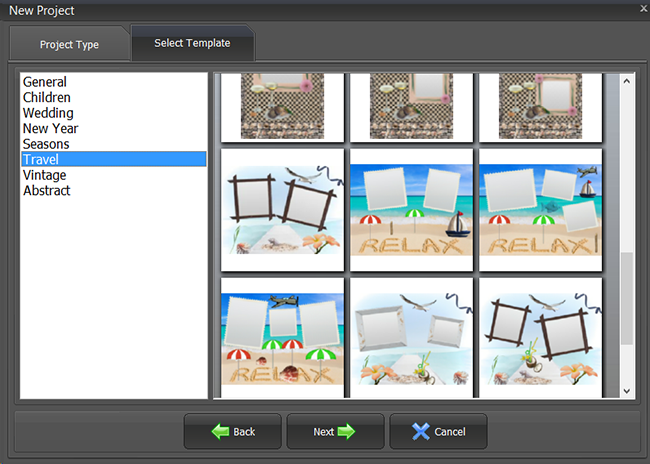Image resolution: width=650 pixels, height=464 pixels.
Task: Cancel the New Project dialog
Action: pyautogui.click(x=439, y=432)
